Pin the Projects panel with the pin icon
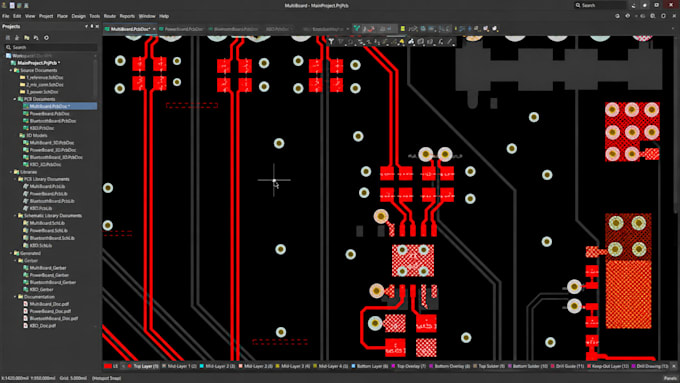 tap(92, 26)
